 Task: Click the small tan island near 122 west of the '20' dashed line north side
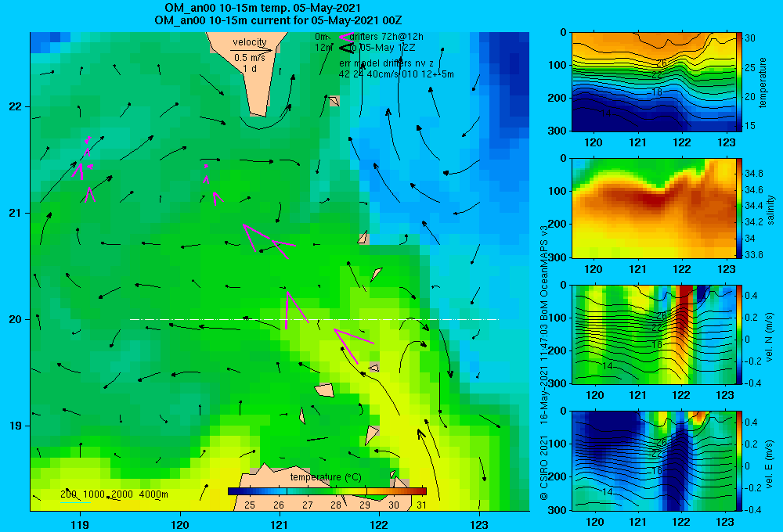click(x=376, y=274)
